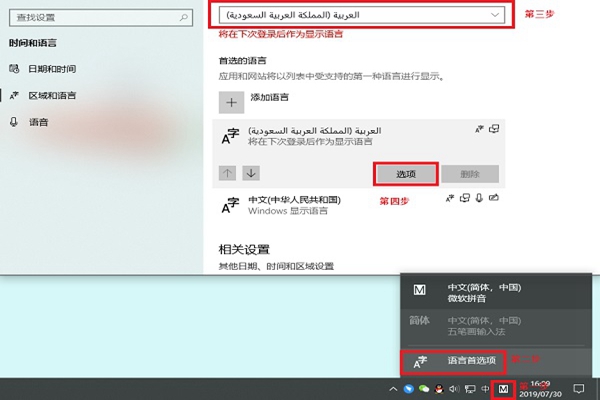Screen dimensions: 600x400
Task: Click the plus icon to add language
Action: [x=231, y=103]
